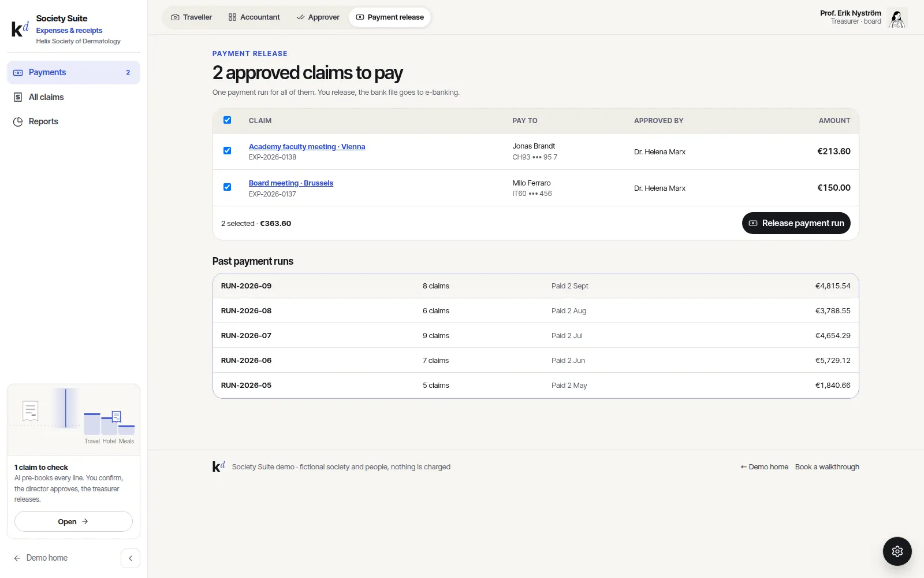Open All claims in the sidebar
Viewport: 924px width, 578px height.
[x=73, y=97]
